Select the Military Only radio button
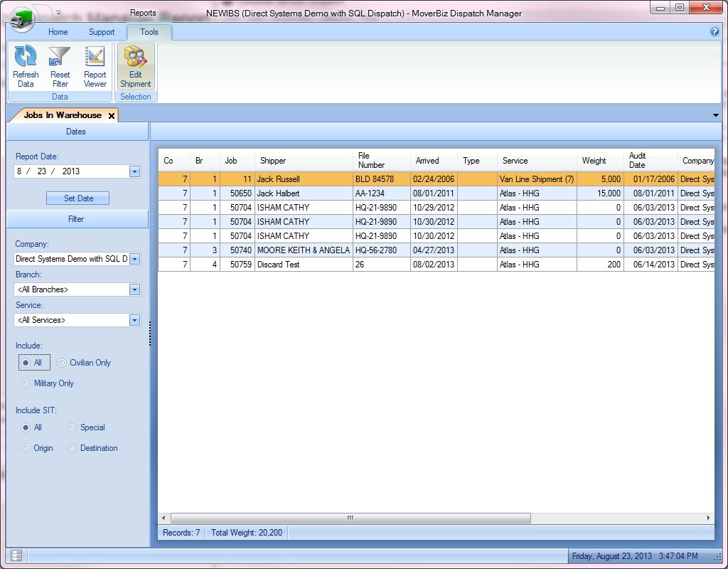Image resolution: width=728 pixels, height=569 pixels. (26, 383)
